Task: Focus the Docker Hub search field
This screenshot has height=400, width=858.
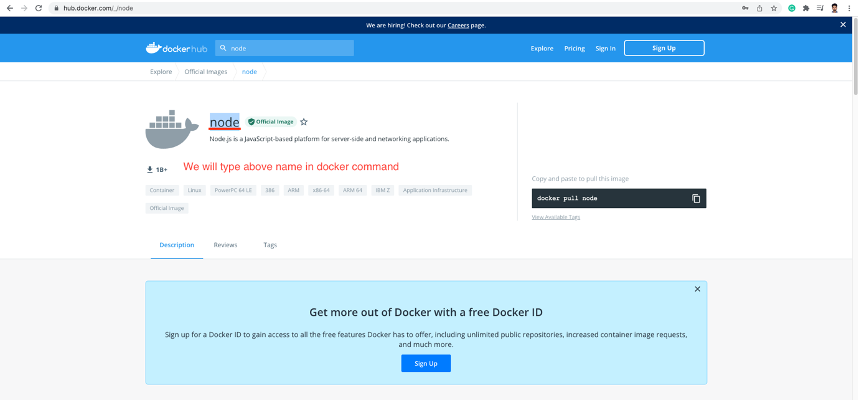Action: click(285, 48)
